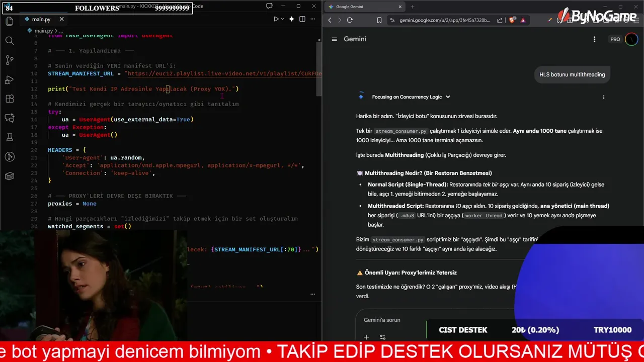Click the Gemini logo text
Image resolution: width=644 pixels, height=362 pixels.
[355, 39]
